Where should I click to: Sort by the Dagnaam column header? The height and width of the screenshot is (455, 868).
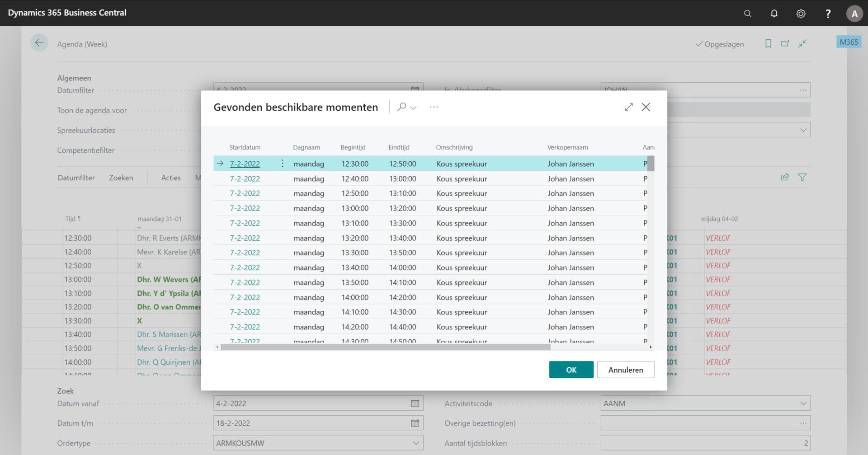(307, 147)
